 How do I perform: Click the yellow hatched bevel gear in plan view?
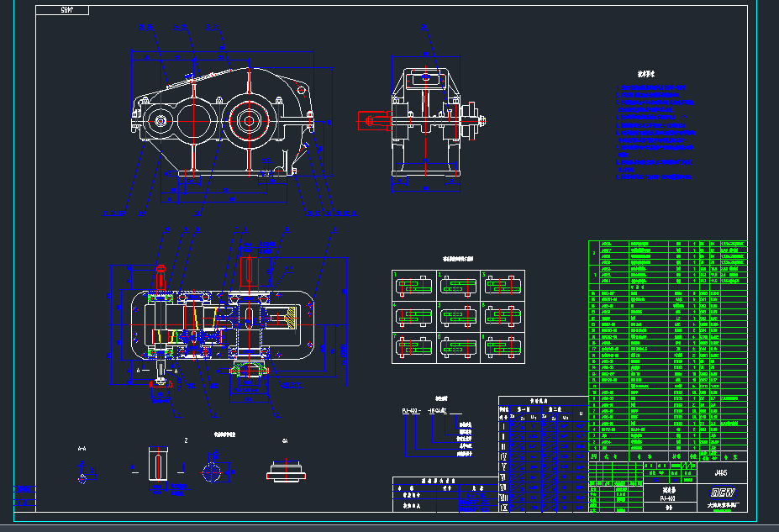(x=290, y=319)
